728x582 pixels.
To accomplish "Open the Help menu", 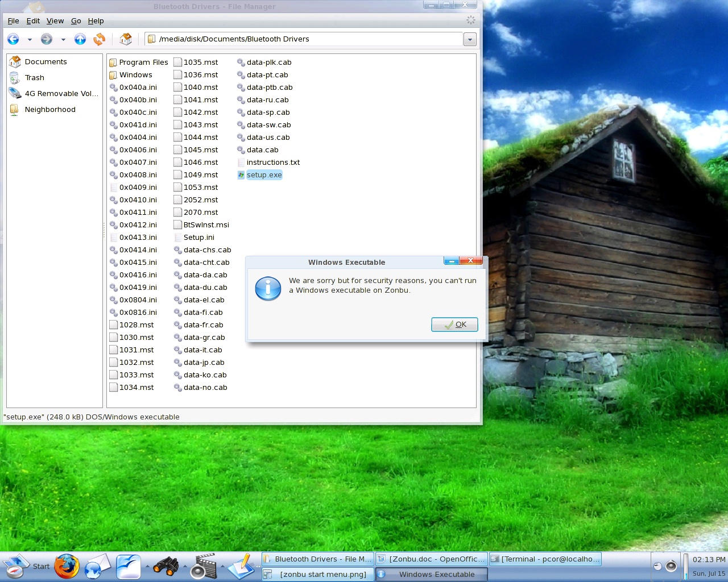I will click(96, 21).
